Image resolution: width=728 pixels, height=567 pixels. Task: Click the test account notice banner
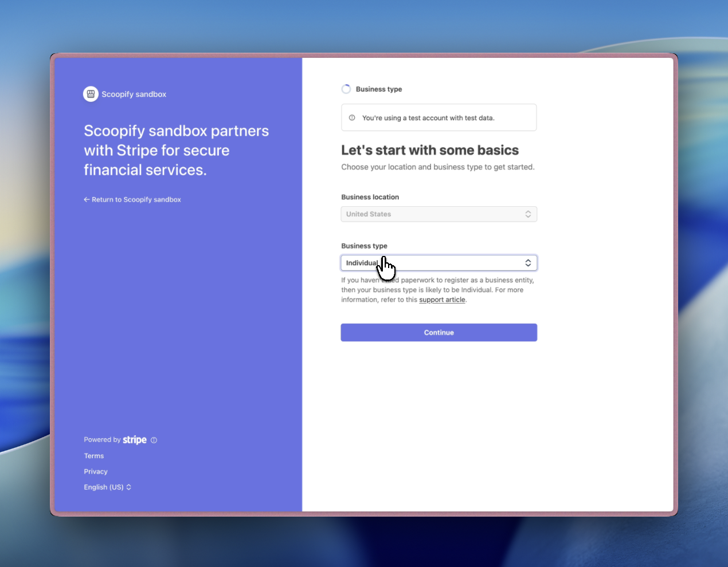click(439, 117)
